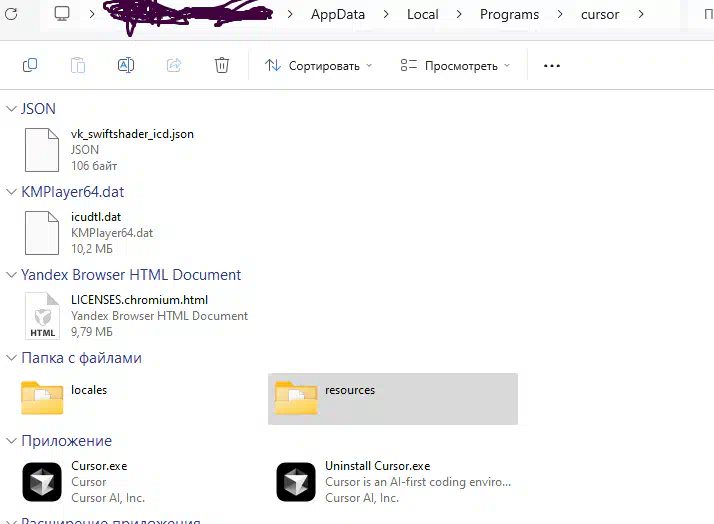714x524 pixels.
Task: Collapse the KMPlayer64.dat group
Action: click(11, 192)
